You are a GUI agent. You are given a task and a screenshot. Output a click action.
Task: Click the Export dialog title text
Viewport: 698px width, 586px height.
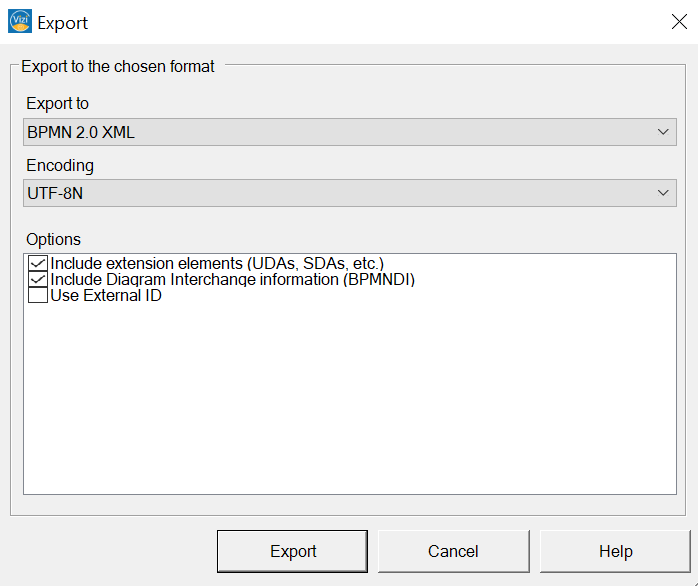62,23
